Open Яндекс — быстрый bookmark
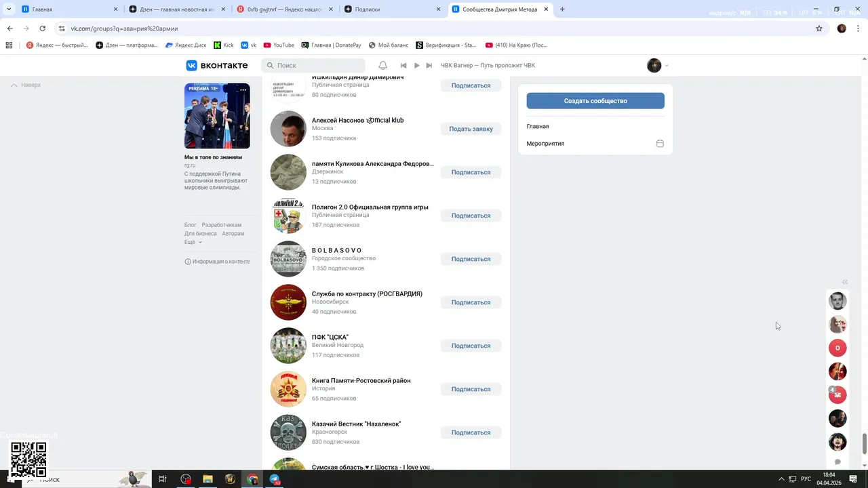This screenshot has width=868, height=488. pos(57,45)
